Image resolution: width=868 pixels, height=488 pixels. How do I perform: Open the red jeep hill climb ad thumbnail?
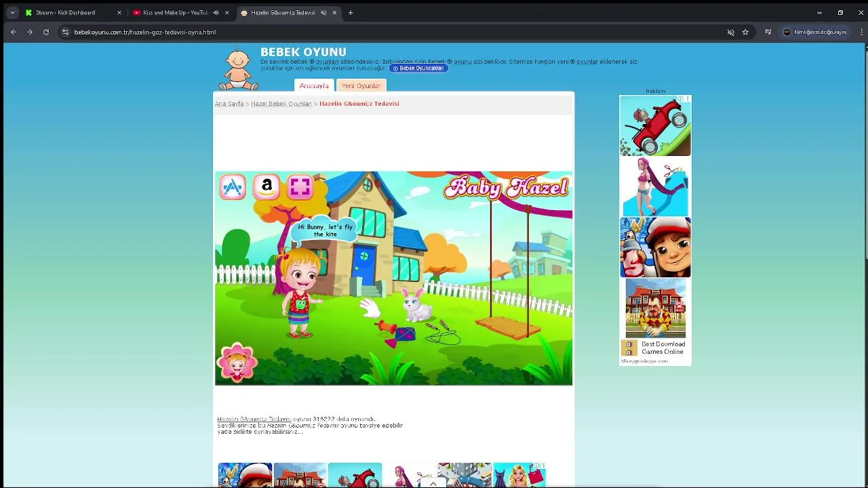(655, 125)
